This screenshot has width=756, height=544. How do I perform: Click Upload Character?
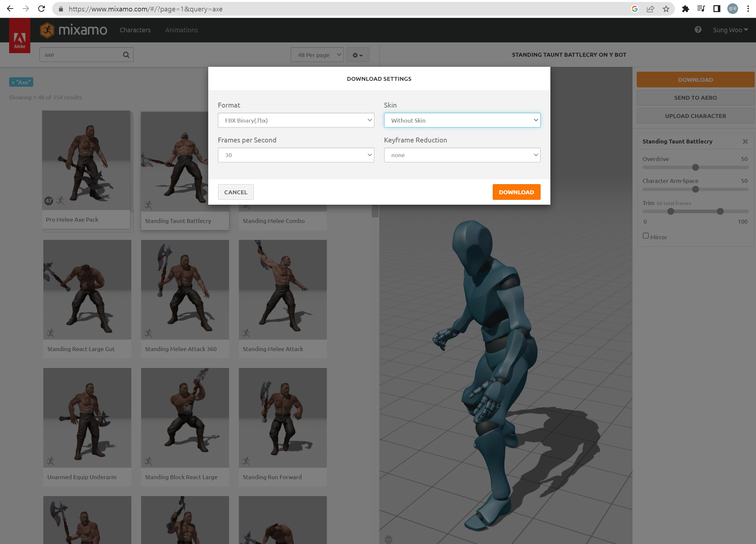[x=695, y=116]
